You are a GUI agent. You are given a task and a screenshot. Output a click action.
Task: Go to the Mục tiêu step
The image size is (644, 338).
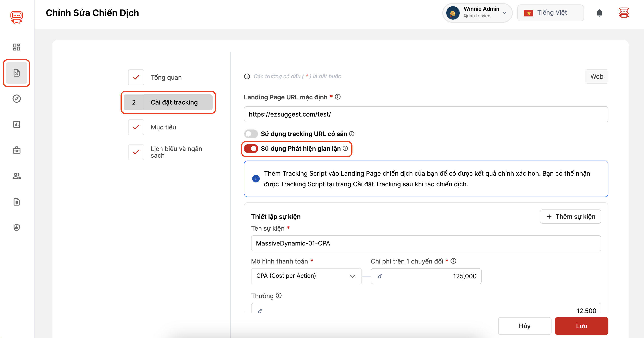(x=163, y=127)
